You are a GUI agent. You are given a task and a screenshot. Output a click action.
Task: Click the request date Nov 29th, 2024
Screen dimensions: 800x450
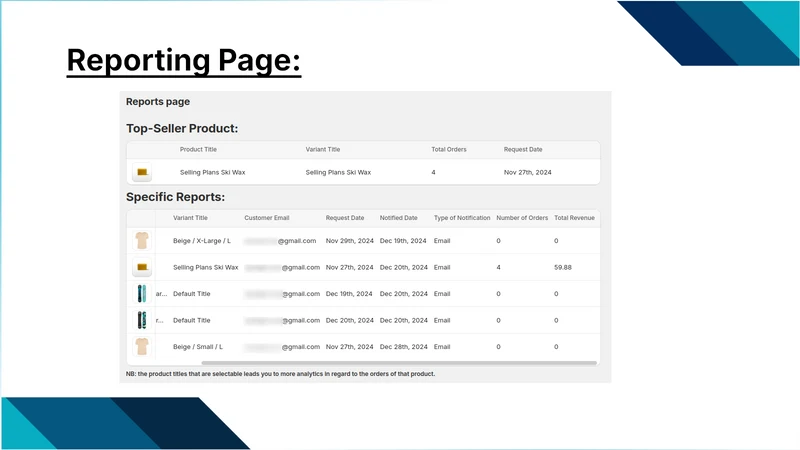(x=349, y=241)
